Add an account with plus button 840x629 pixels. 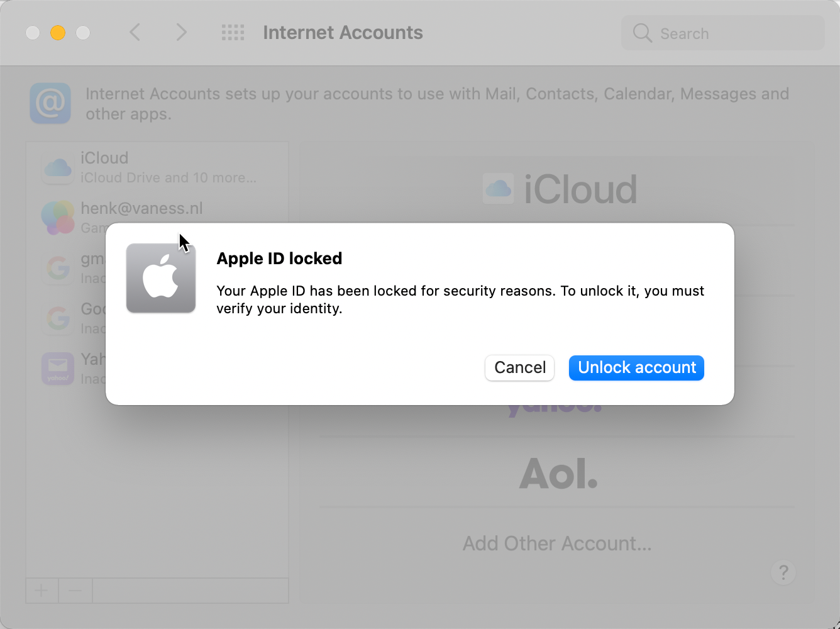(41, 591)
